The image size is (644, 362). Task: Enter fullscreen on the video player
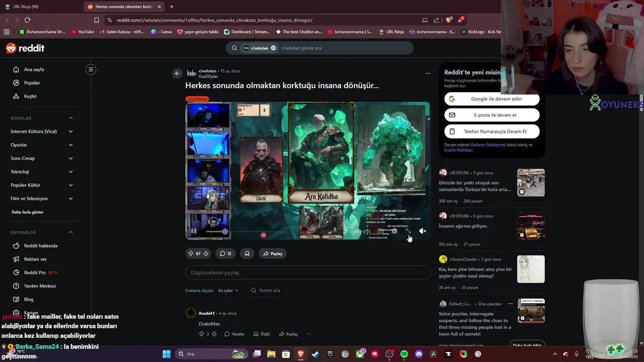tap(409, 231)
